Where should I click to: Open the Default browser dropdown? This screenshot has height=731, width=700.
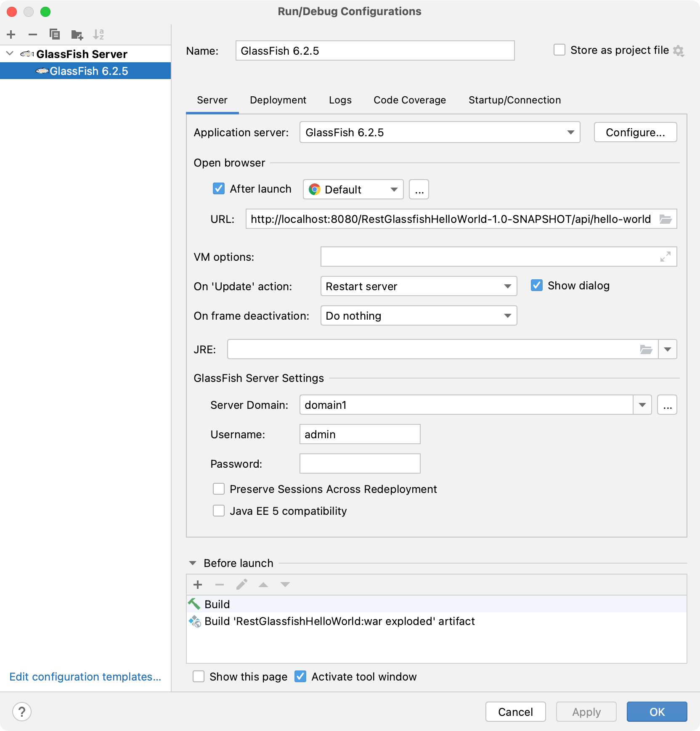pos(353,189)
